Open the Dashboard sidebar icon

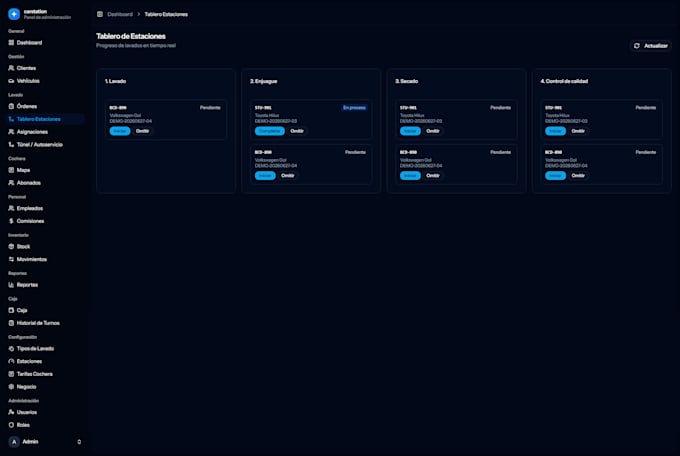[11, 43]
